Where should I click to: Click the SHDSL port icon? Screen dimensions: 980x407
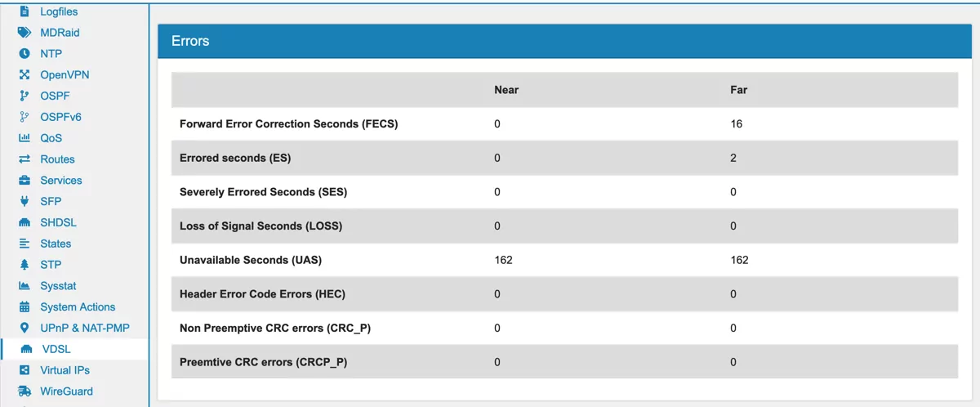(24, 222)
